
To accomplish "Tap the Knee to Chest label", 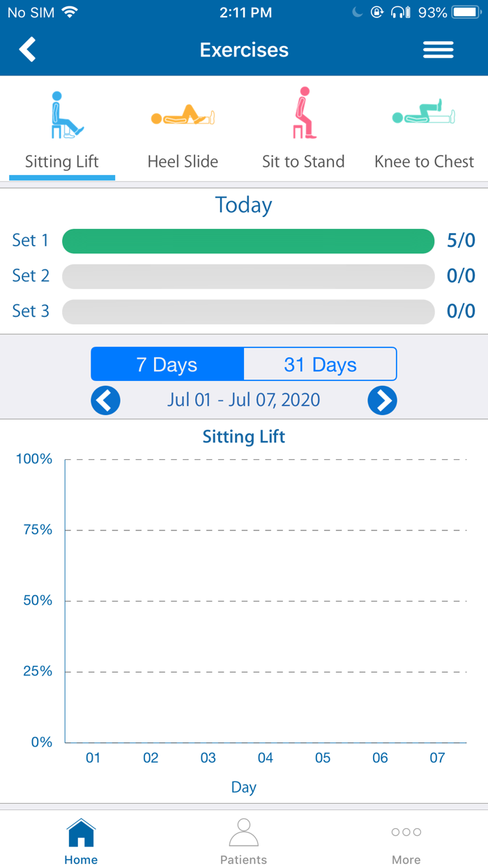I will [424, 162].
